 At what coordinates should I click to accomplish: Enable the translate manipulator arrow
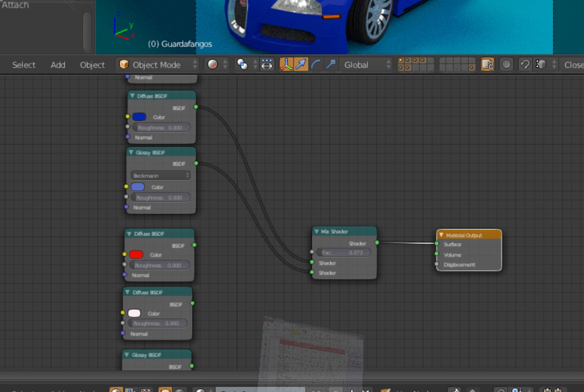301,65
